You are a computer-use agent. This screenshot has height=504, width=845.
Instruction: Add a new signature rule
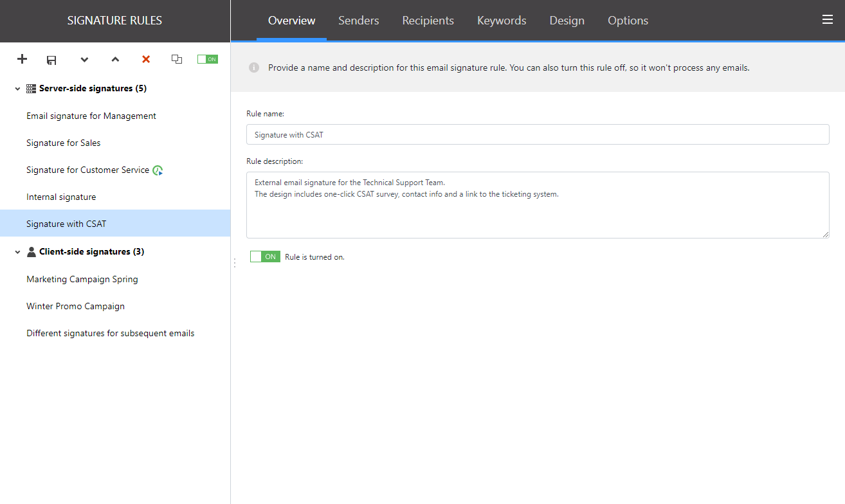point(21,59)
